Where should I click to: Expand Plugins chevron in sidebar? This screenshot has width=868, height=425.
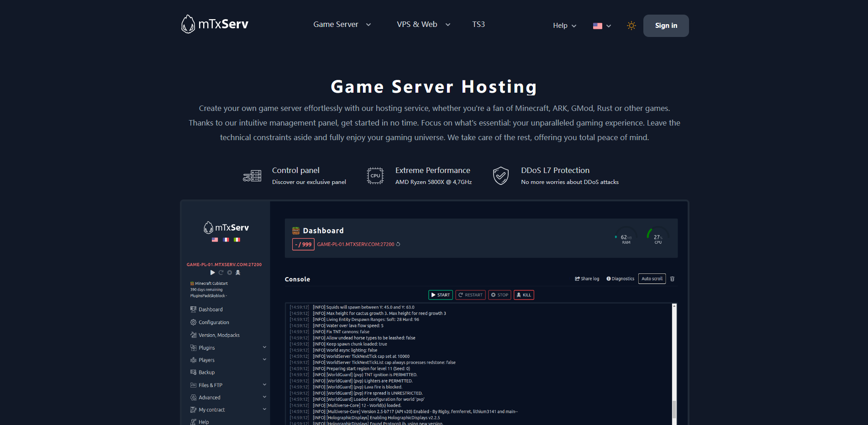[x=264, y=347]
